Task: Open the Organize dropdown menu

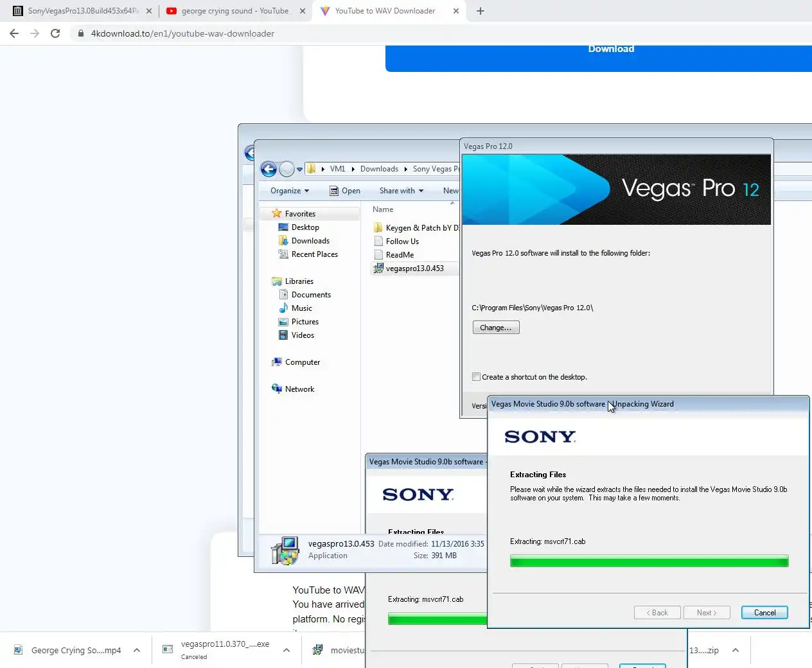Action: 290,191
